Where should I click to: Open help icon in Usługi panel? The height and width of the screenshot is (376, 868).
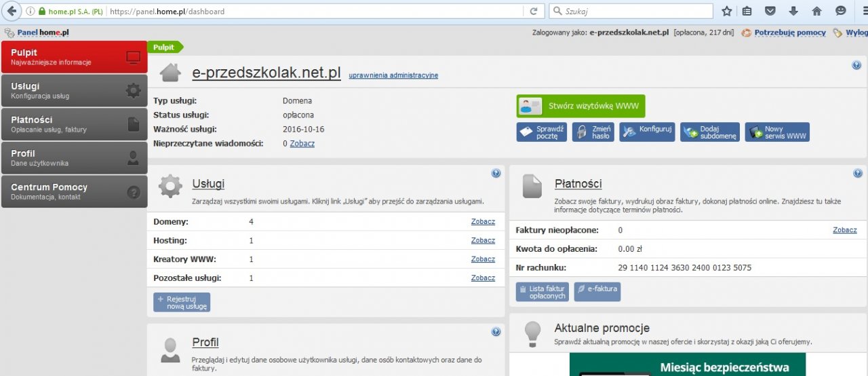tap(496, 174)
